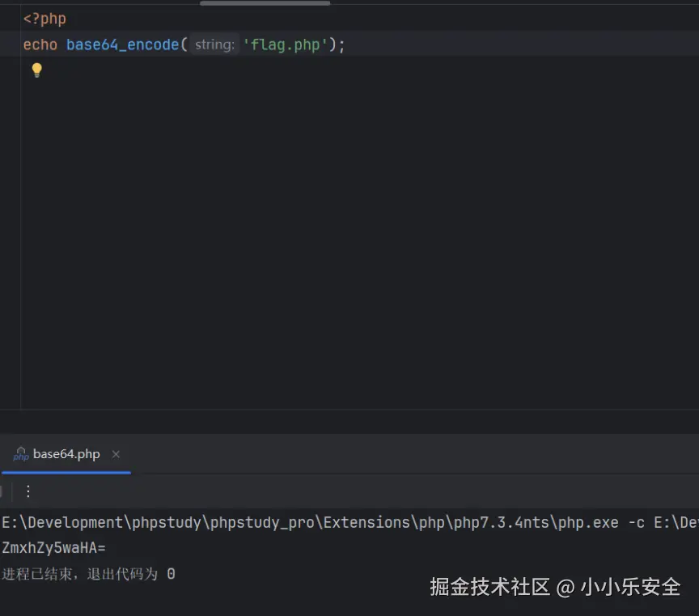Click the semicolon ending the echo statement
The height and width of the screenshot is (616, 699).
coord(341,45)
